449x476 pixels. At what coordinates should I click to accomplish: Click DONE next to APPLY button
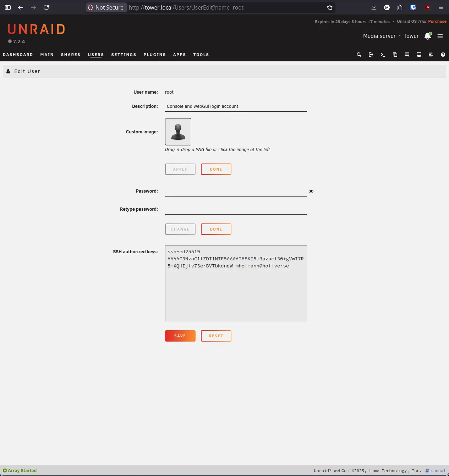coord(216,169)
